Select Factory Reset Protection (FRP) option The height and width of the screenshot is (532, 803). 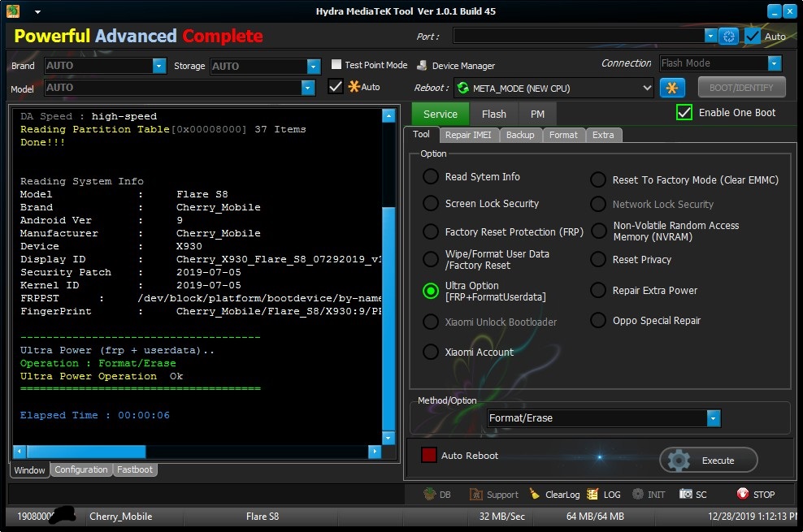pos(431,231)
